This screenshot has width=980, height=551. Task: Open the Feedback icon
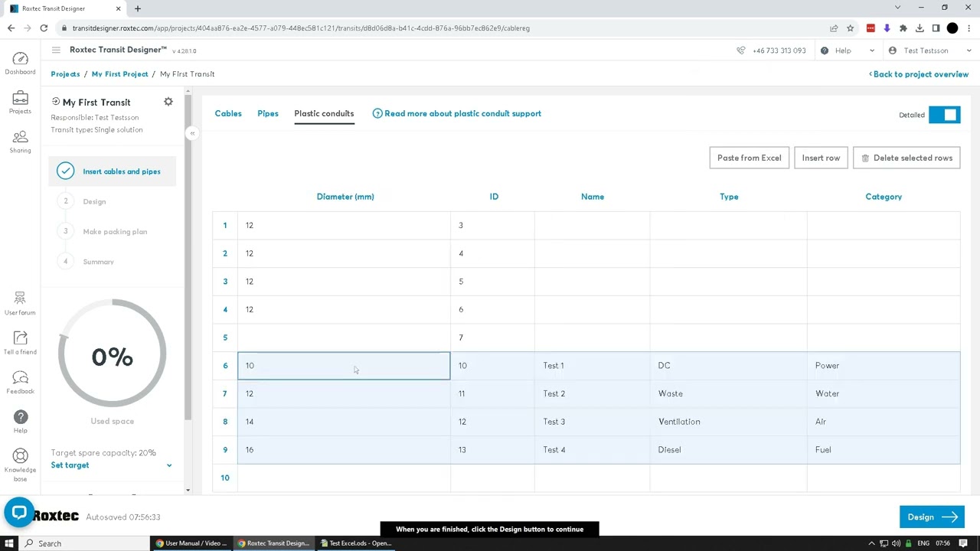tap(20, 382)
